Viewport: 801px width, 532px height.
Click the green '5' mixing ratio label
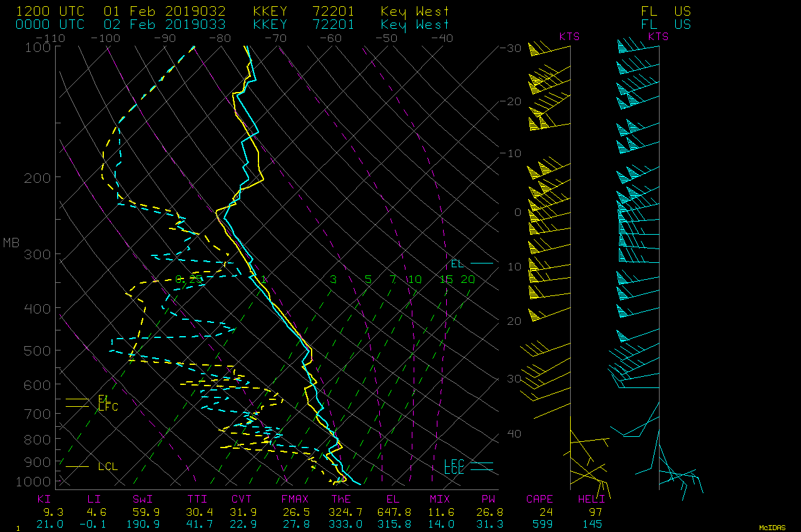tap(368, 280)
